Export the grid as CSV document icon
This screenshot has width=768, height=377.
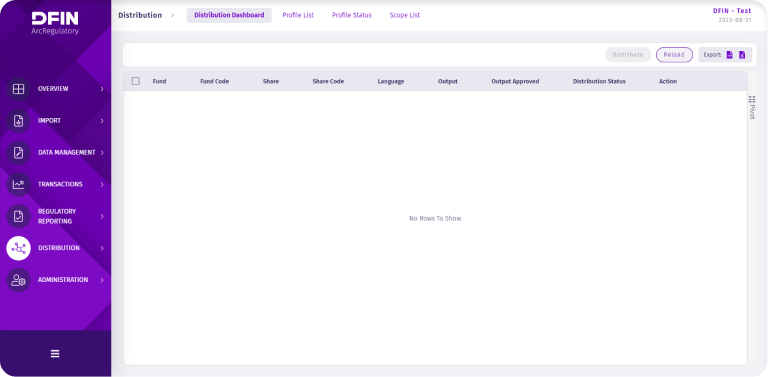pyautogui.click(x=729, y=55)
